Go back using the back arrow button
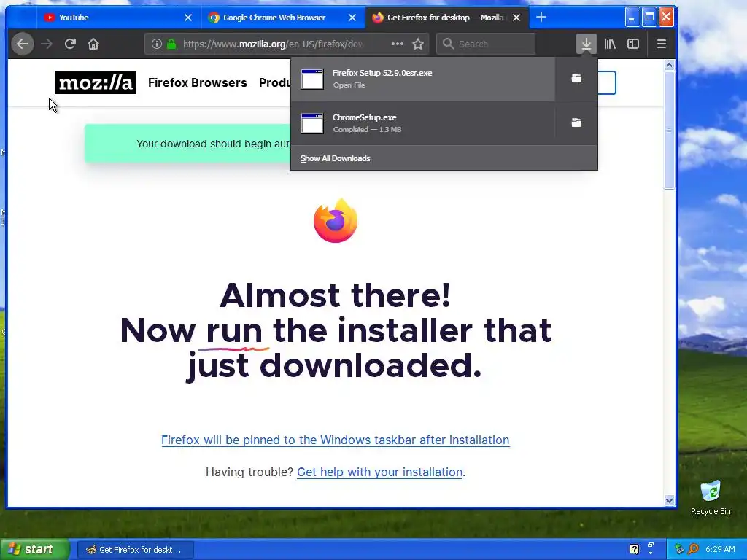 23,44
